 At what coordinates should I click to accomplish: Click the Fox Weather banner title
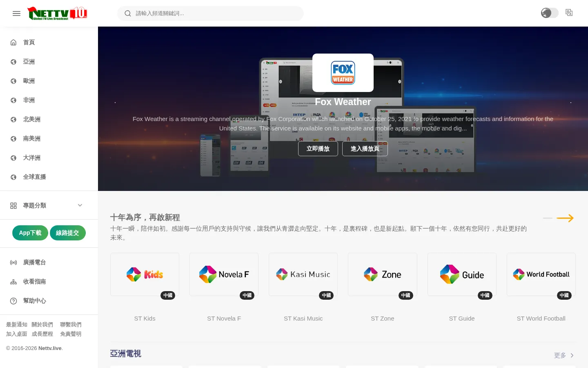(x=343, y=102)
